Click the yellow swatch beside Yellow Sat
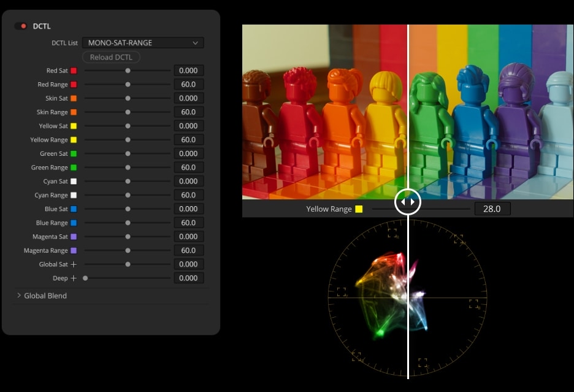The image size is (574, 392). pos(74,126)
